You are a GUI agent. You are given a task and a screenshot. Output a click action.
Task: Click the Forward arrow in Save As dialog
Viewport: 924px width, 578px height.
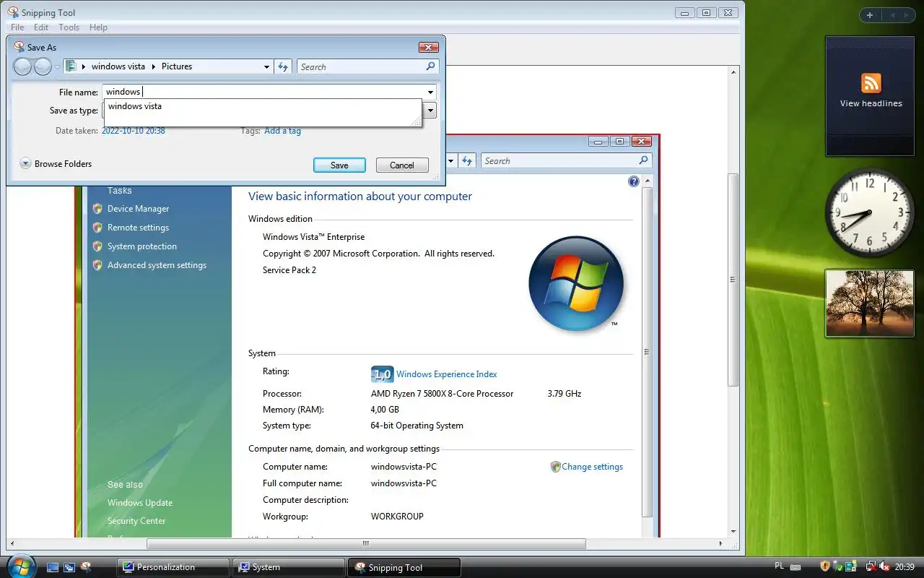[43, 66]
